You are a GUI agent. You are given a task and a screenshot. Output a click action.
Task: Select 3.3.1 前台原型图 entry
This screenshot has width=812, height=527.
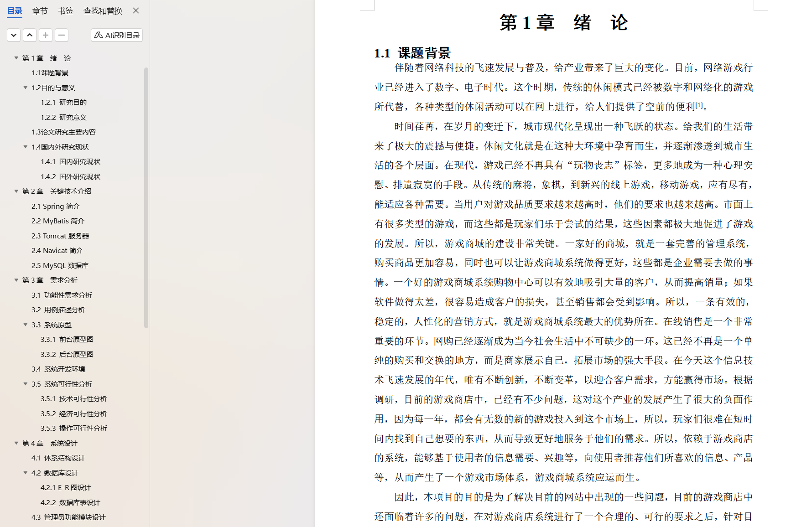(x=67, y=339)
